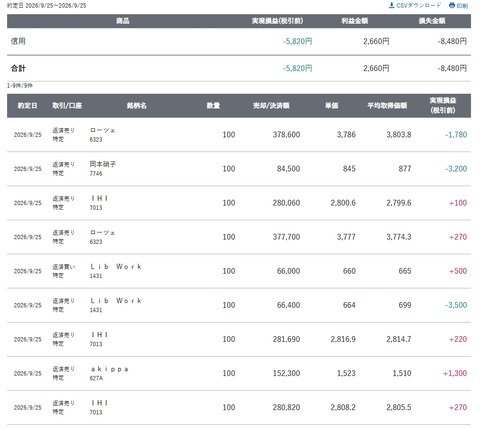Click akippa stock name
The image size is (480, 429).
pos(109,369)
